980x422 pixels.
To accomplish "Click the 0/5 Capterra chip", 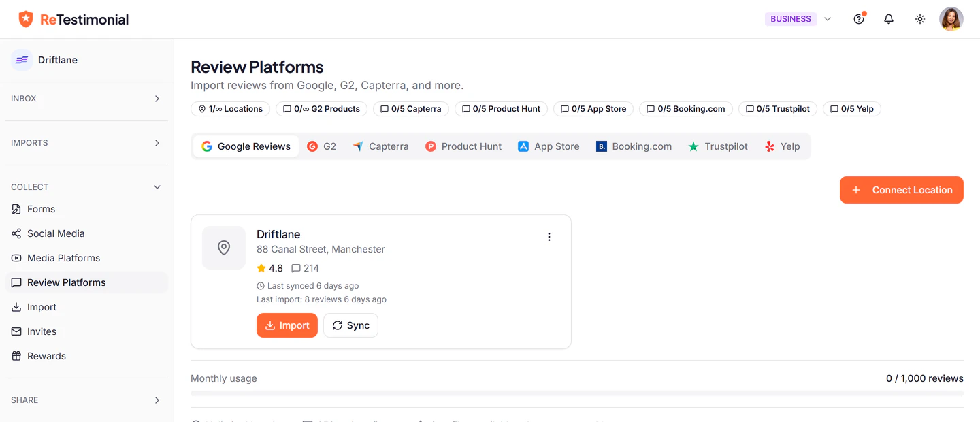I will coord(410,109).
